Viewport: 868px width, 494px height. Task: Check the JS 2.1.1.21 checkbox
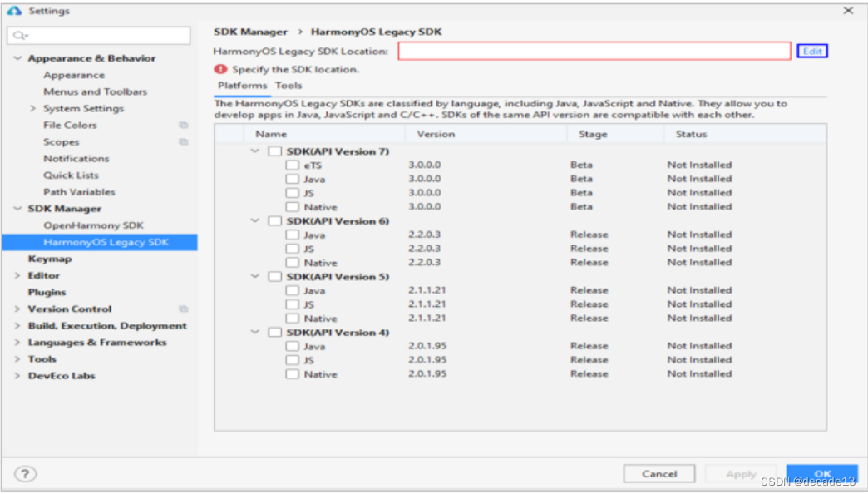pos(293,304)
